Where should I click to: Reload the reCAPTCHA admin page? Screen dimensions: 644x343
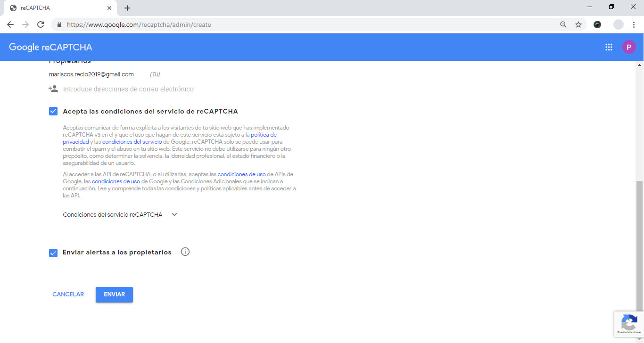[41, 24]
